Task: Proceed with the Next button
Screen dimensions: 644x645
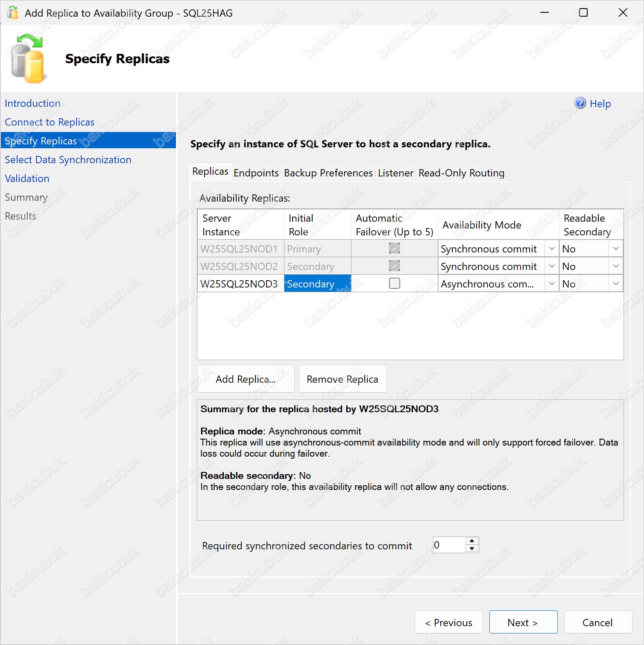Action: (x=523, y=622)
